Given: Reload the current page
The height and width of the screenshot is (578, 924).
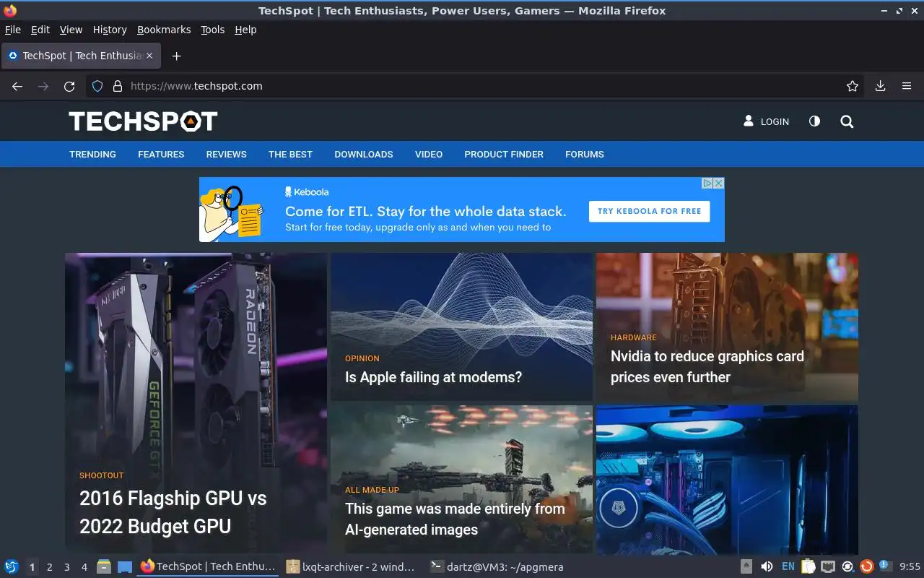Looking at the screenshot, I should pos(69,86).
